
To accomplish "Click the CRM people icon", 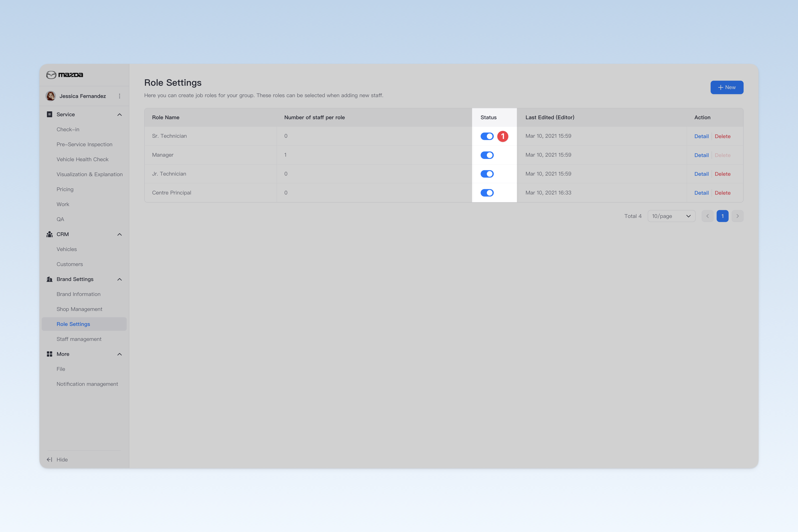I will [49, 234].
